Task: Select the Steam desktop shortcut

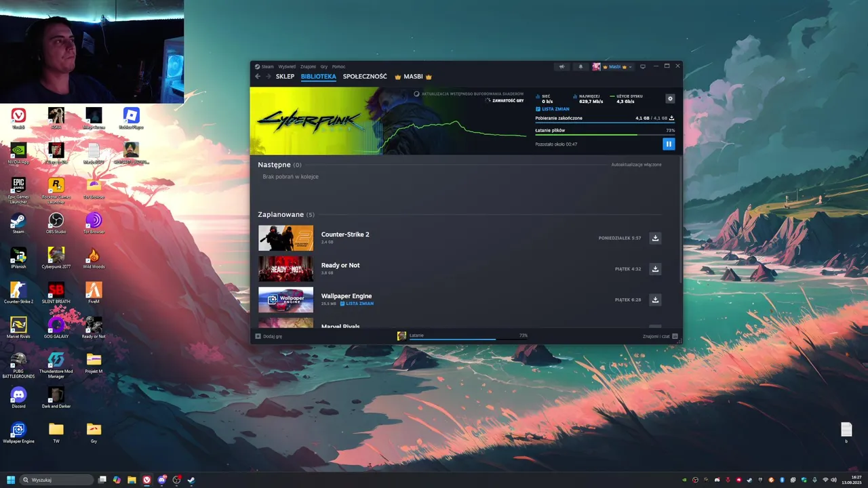Action: 18,222
